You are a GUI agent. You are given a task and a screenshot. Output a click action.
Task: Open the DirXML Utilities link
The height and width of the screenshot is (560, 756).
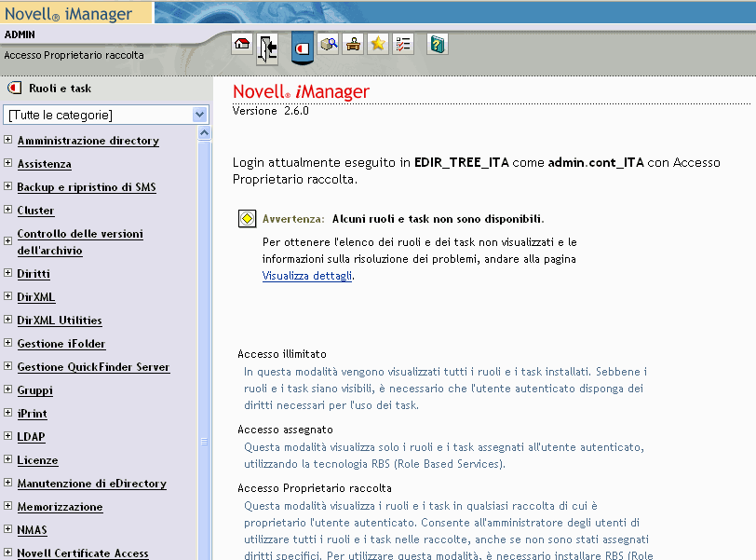coord(60,321)
